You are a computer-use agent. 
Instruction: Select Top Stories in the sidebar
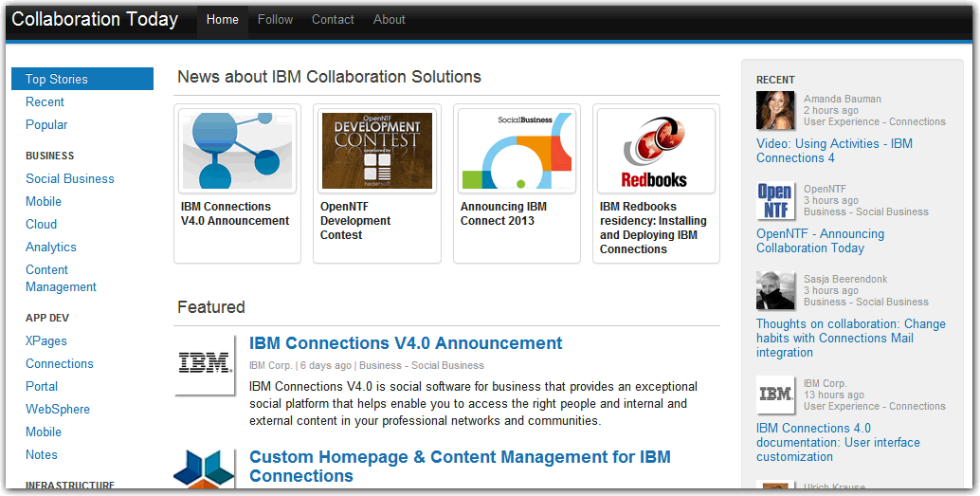(x=82, y=79)
